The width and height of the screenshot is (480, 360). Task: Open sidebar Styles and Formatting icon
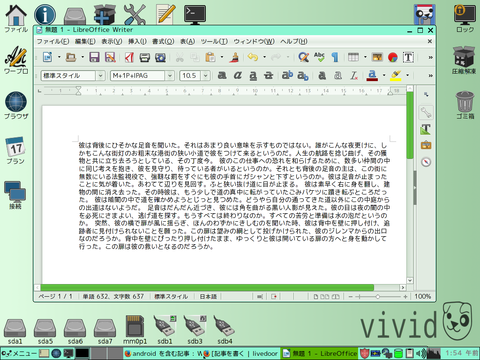click(426, 129)
